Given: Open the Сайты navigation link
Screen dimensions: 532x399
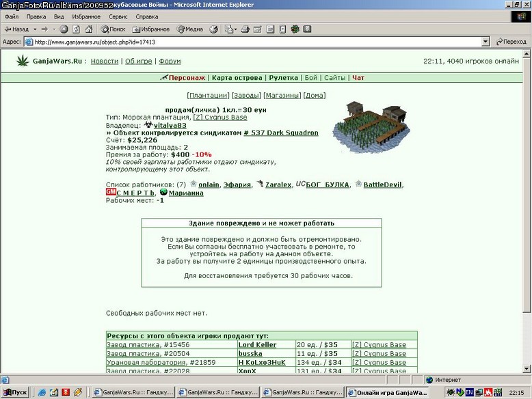Looking at the screenshot, I should 334,78.
